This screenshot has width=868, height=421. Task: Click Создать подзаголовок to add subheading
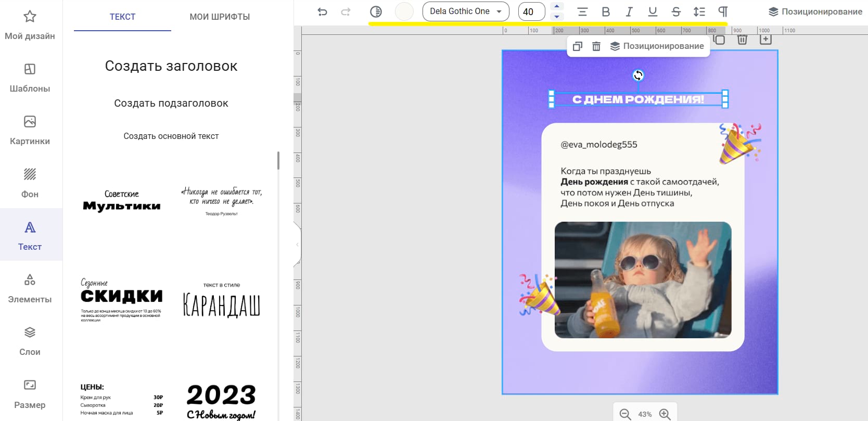pos(171,103)
